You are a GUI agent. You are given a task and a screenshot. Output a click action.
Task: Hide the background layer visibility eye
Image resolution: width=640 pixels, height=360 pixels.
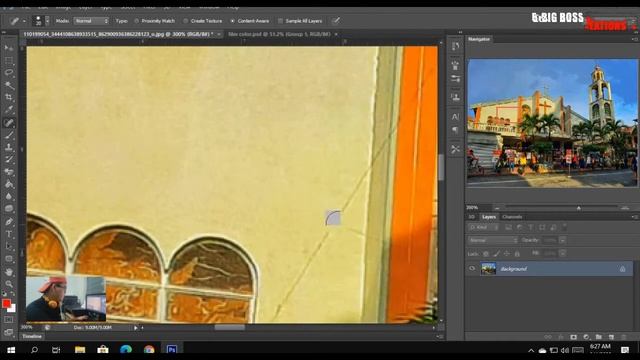point(472,269)
